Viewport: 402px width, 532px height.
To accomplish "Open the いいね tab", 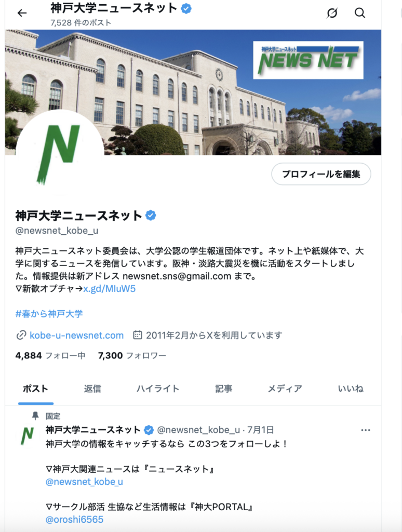I will [351, 389].
